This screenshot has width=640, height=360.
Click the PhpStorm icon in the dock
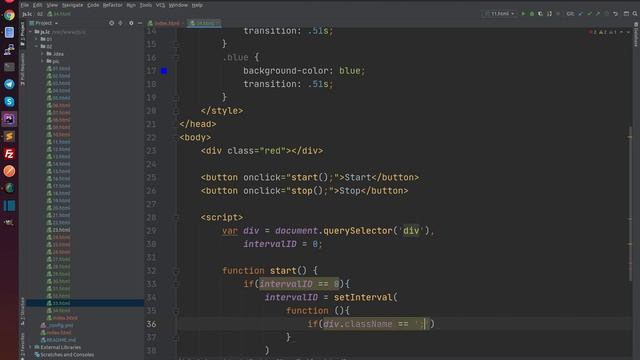pyautogui.click(x=9, y=119)
